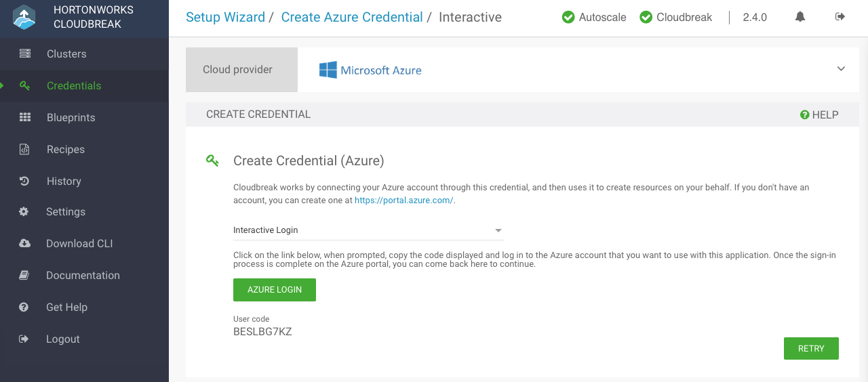Click the Cloudbreak logo icon

pos(24,18)
